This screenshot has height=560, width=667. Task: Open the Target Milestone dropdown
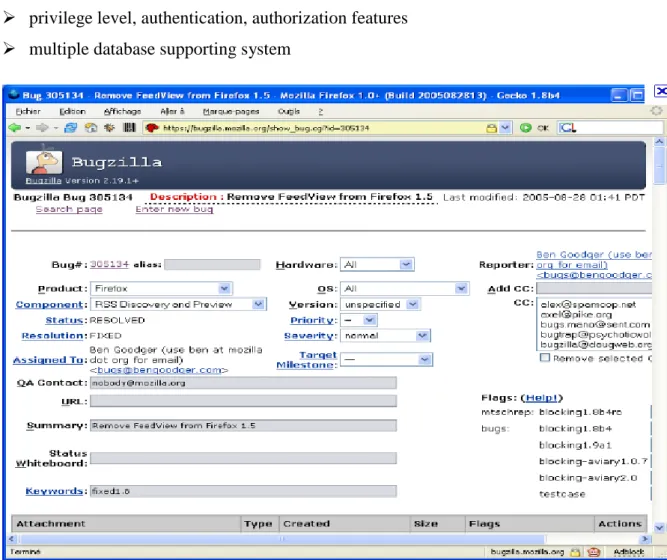(x=425, y=360)
